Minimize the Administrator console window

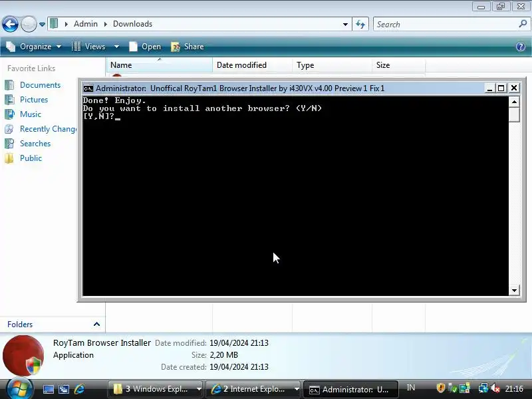point(489,88)
